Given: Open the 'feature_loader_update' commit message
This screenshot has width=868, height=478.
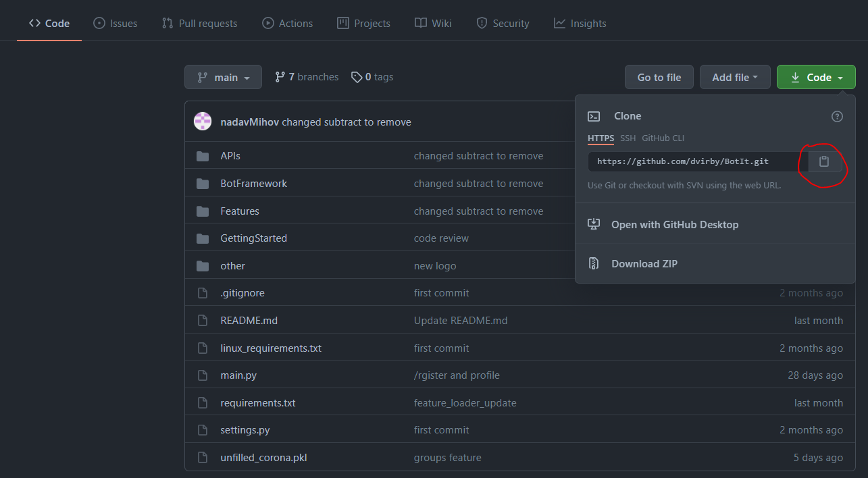Looking at the screenshot, I should pos(465,403).
